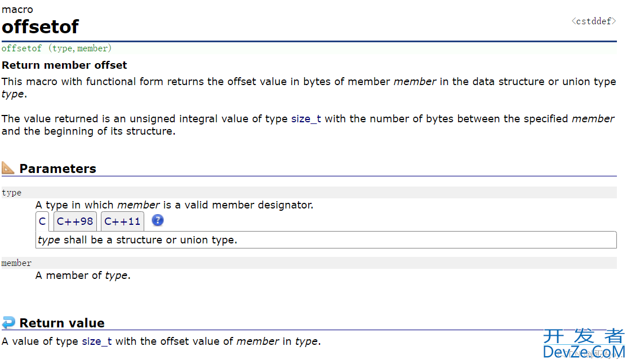This screenshot has width=631, height=364.
Task: Click the Parameters section ruler icon
Action: coord(8,168)
